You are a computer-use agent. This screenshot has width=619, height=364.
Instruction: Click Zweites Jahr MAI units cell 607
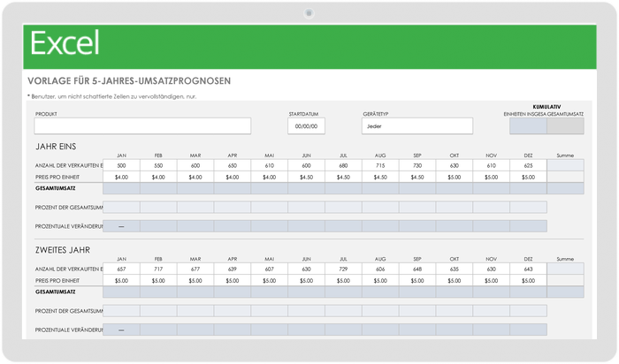[269, 269]
